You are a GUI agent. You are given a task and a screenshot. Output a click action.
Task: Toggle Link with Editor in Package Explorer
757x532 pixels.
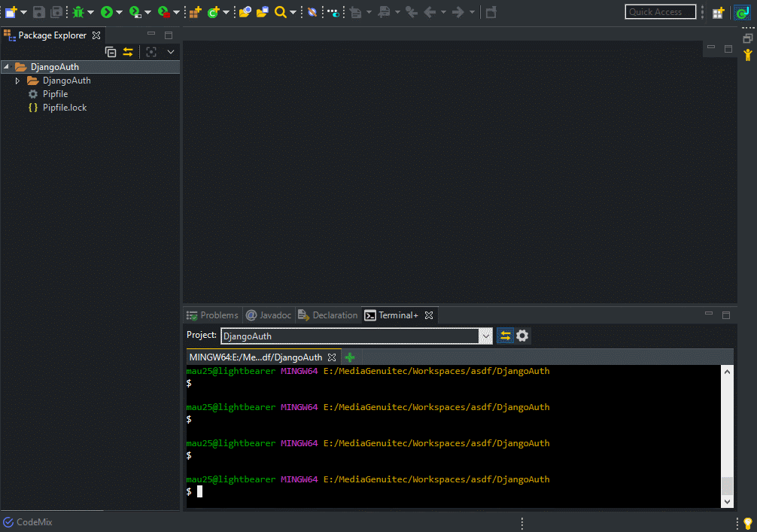128,52
